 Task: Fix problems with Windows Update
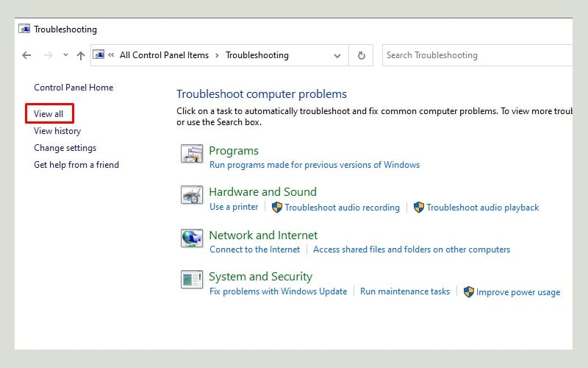point(279,291)
